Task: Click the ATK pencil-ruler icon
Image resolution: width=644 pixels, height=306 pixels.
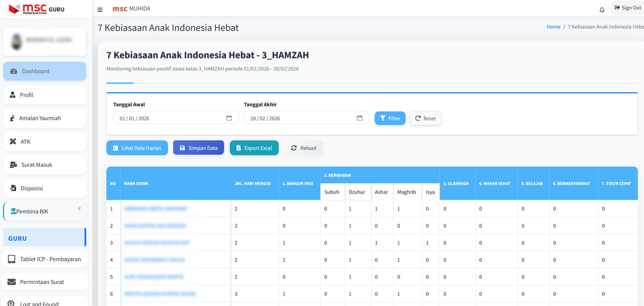Action: [13, 142]
